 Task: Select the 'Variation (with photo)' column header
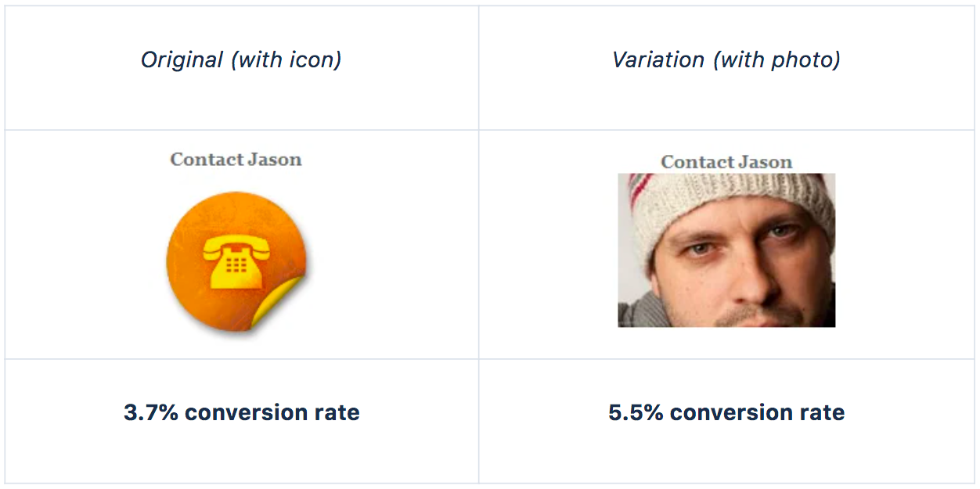click(726, 60)
